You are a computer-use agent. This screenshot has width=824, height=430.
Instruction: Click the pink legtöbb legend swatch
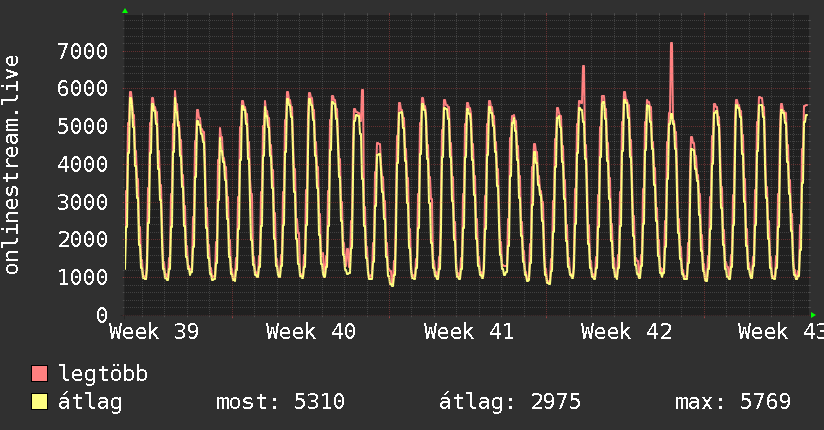(39, 374)
